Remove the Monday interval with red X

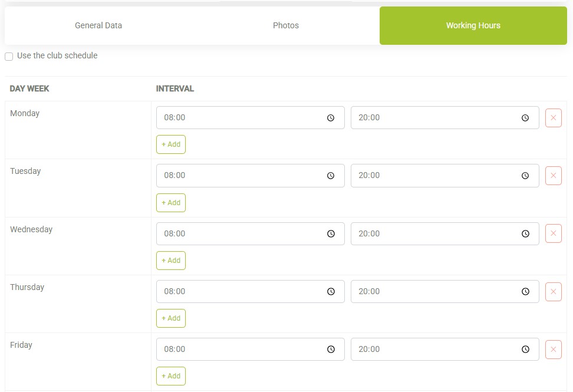553,118
